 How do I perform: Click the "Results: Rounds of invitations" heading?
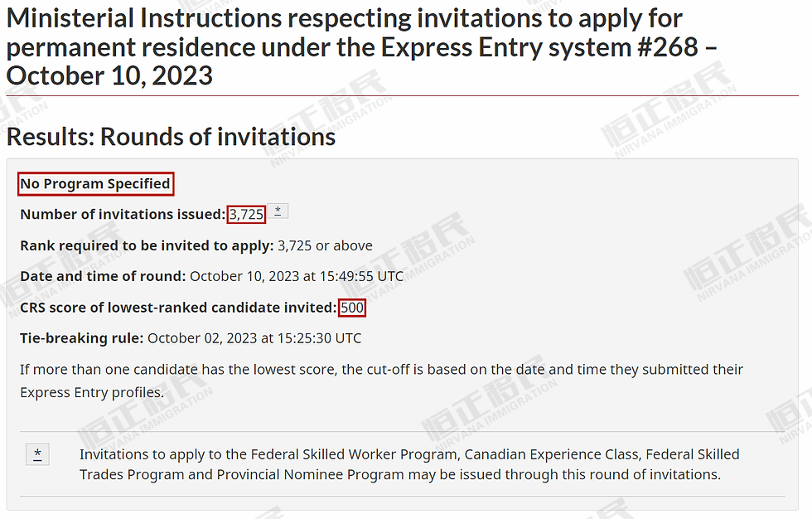[x=171, y=137]
